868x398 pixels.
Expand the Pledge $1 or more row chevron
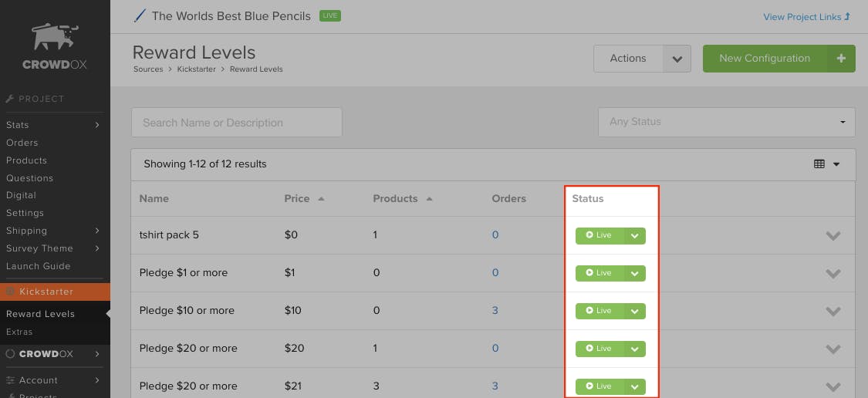833,274
